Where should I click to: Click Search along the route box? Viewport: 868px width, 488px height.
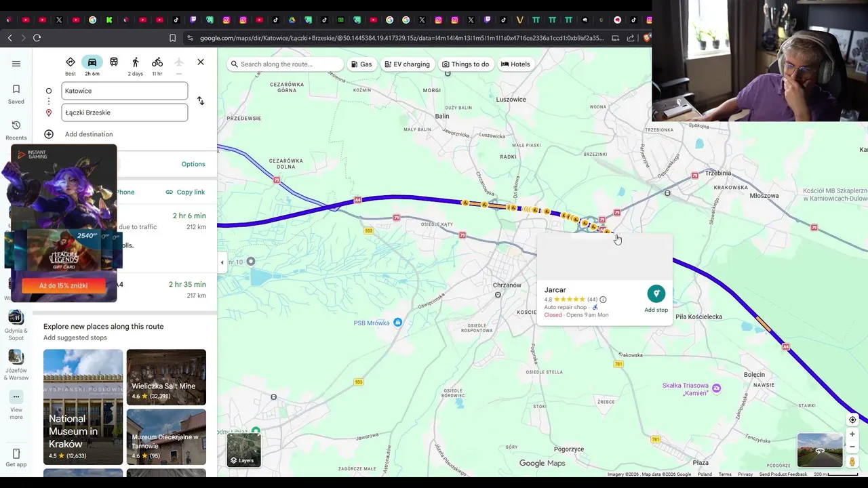tap(285, 64)
